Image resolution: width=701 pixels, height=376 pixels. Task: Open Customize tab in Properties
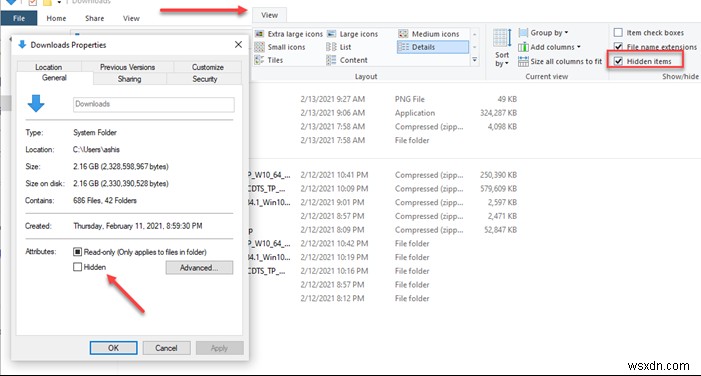(207, 67)
